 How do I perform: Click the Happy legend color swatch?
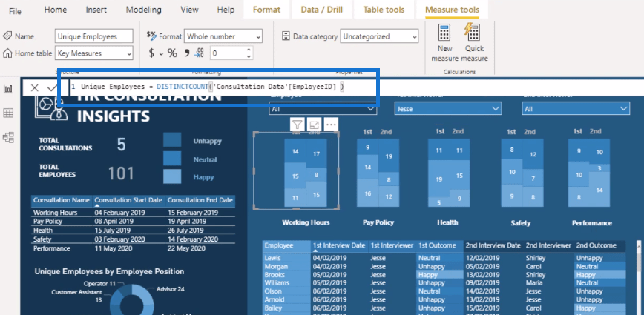click(172, 177)
